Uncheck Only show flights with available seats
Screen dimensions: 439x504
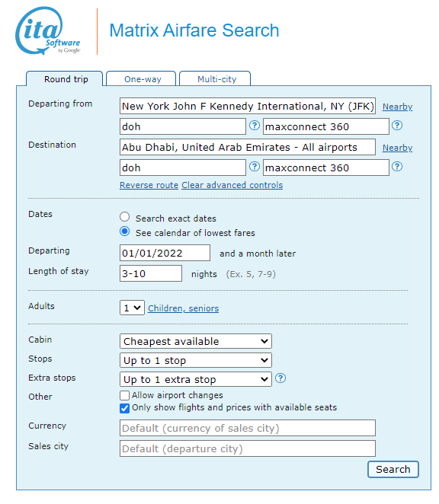(124, 408)
